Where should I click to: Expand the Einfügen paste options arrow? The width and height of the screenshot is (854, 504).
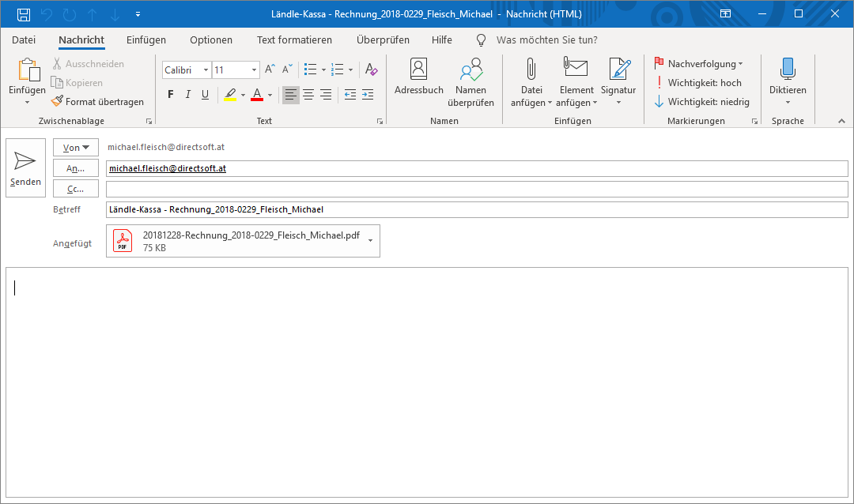click(x=27, y=103)
